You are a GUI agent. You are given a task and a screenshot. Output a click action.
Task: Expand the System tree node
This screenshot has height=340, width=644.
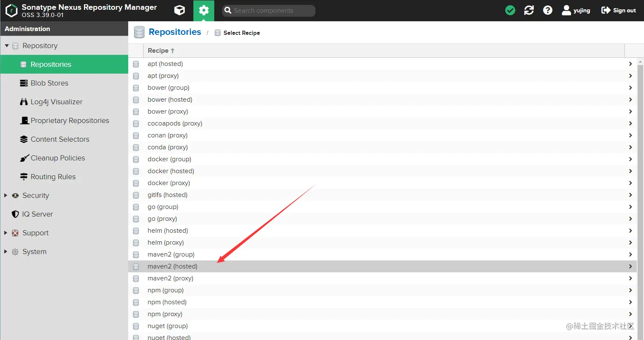6,251
